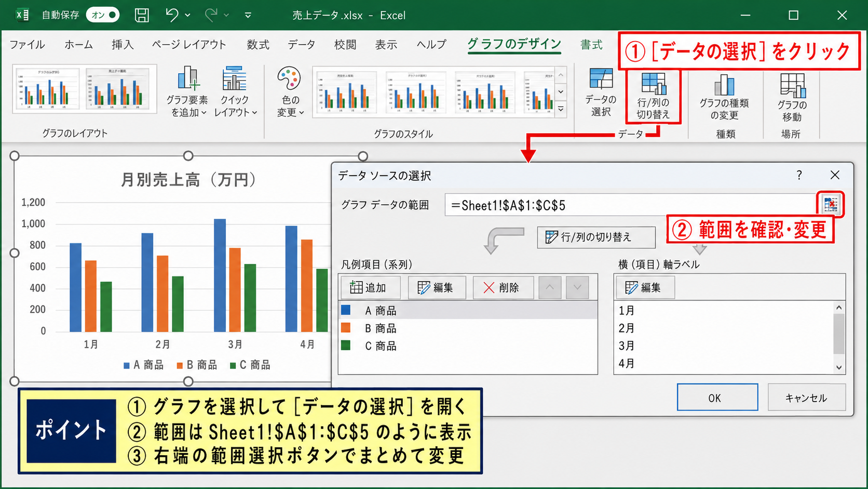Open 色の変更 palette dropdown
The width and height of the screenshot is (868, 489).
(290, 91)
